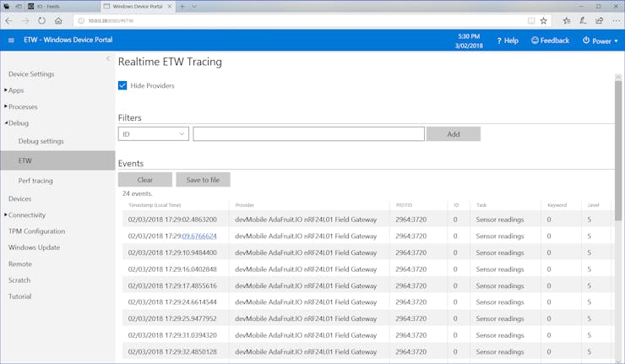Click the Task column header
Viewport: 625px width, 364px height.
(481, 205)
